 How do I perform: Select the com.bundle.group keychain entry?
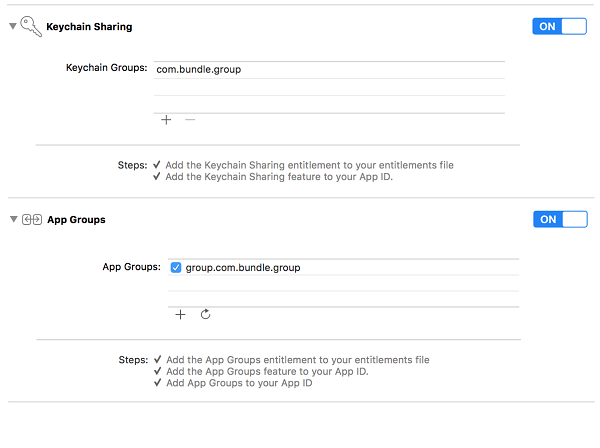(199, 69)
